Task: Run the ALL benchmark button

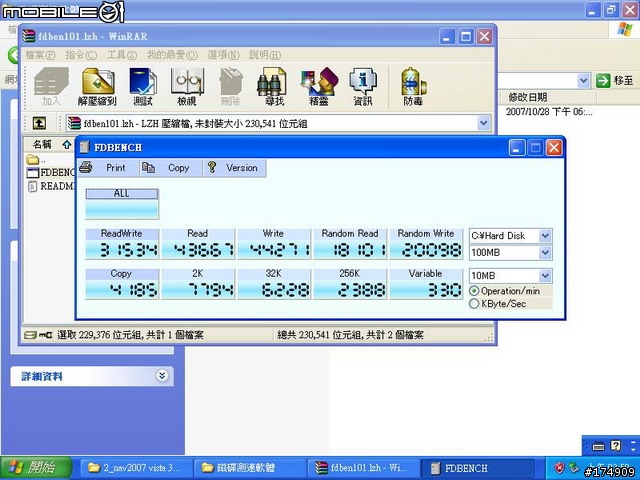Action: 122,204
